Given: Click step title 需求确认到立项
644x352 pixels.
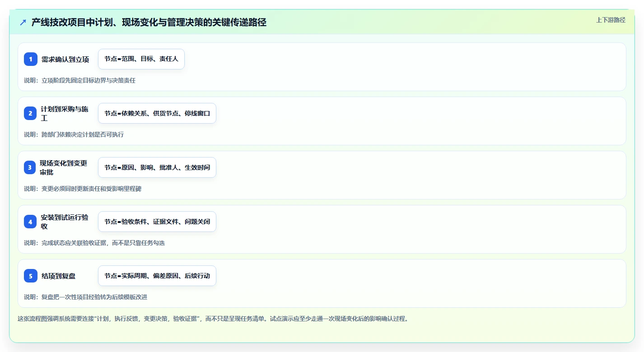Looking at the screenshot, I should 65,59.
